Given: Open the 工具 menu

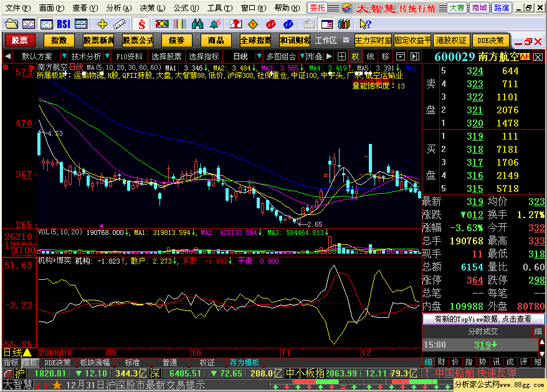Looking at the screenshot, I should tap(219, 8).
